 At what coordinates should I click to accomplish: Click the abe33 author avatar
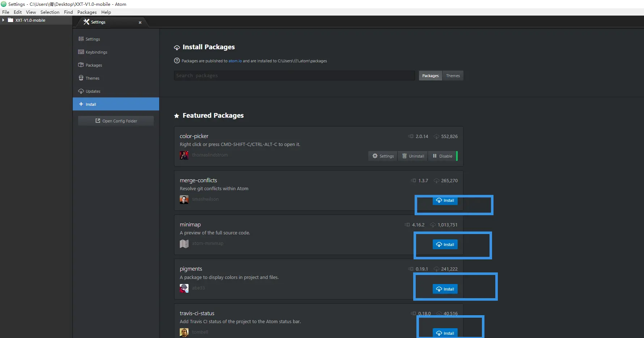click(x=184, y=288)
